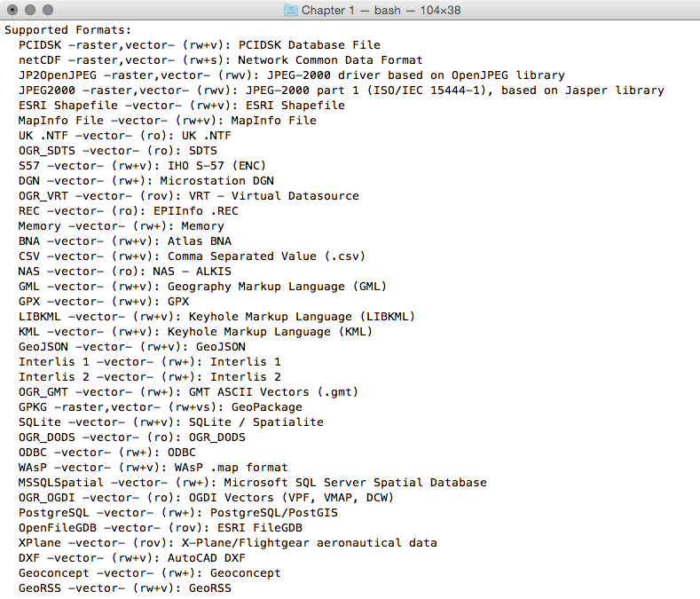Click the zoom window button

pos(48,10)
